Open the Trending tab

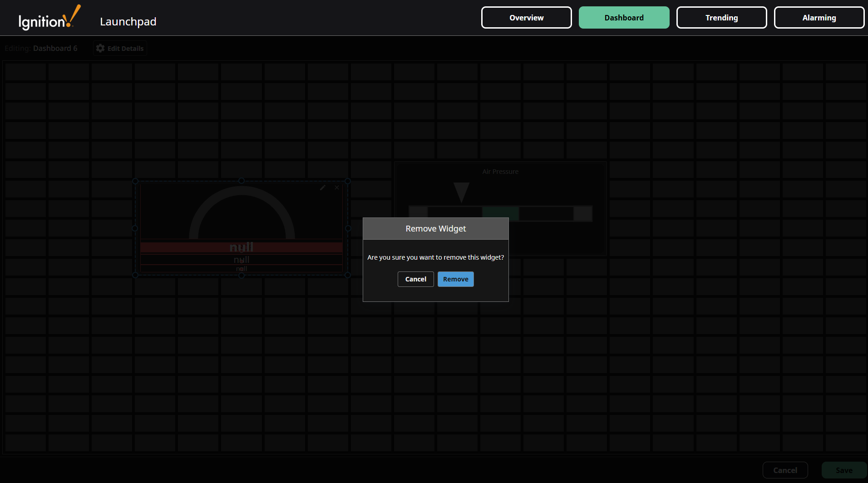tap(721, 17)
